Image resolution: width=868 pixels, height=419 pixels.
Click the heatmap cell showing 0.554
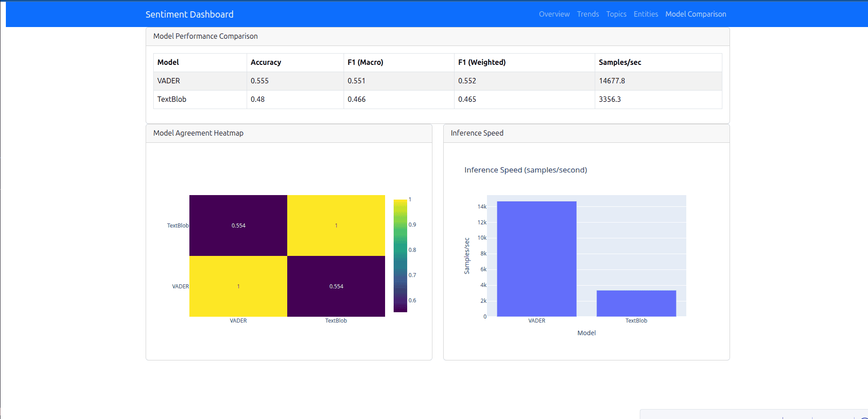point(238,225)
